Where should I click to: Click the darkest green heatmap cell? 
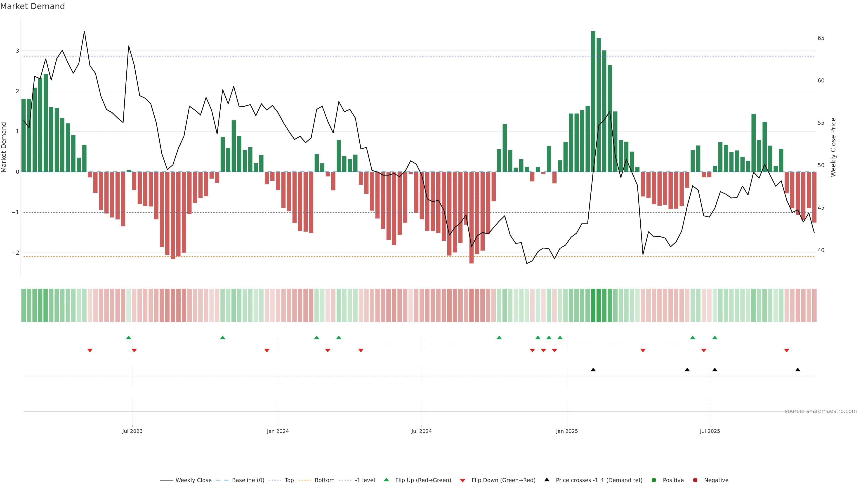593,305
